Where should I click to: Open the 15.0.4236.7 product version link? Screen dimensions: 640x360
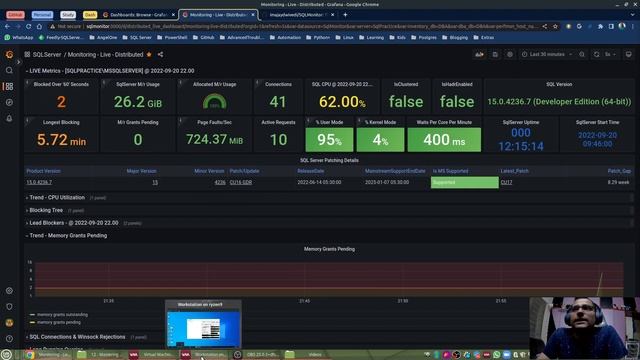coord(39,182)
